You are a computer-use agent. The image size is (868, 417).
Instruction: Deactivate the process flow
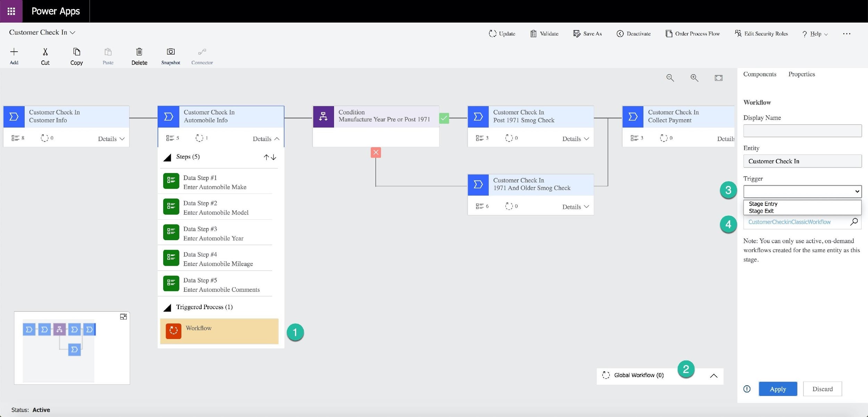click(633, 34)
